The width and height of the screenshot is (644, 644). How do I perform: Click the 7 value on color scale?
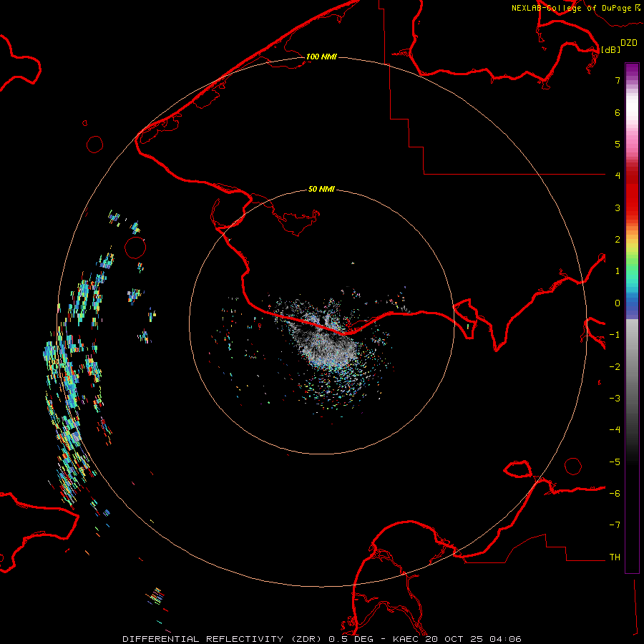tap(618, 80)
